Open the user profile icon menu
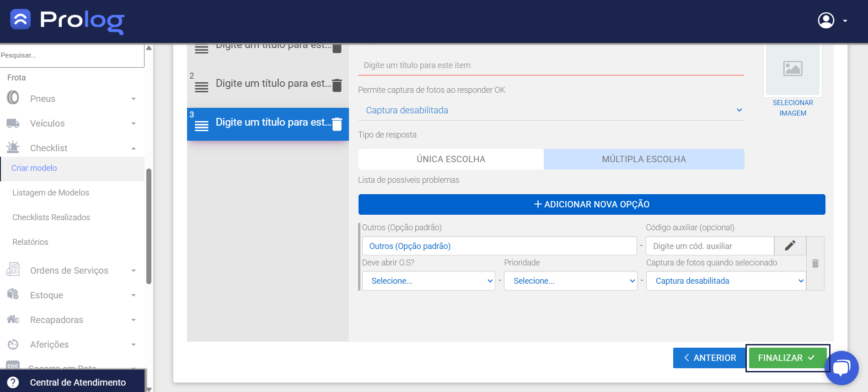 826,21
